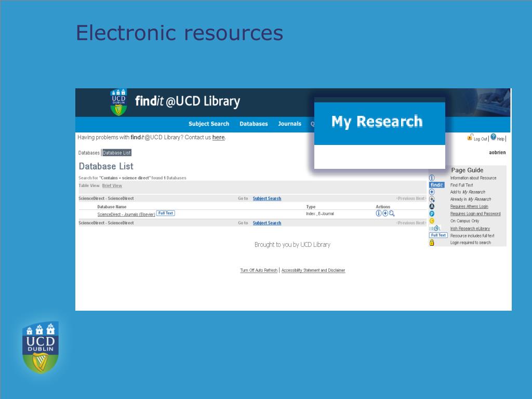Click the Help question mark icon
Viewport: 532px width, 399px height.
pos(494,137)
